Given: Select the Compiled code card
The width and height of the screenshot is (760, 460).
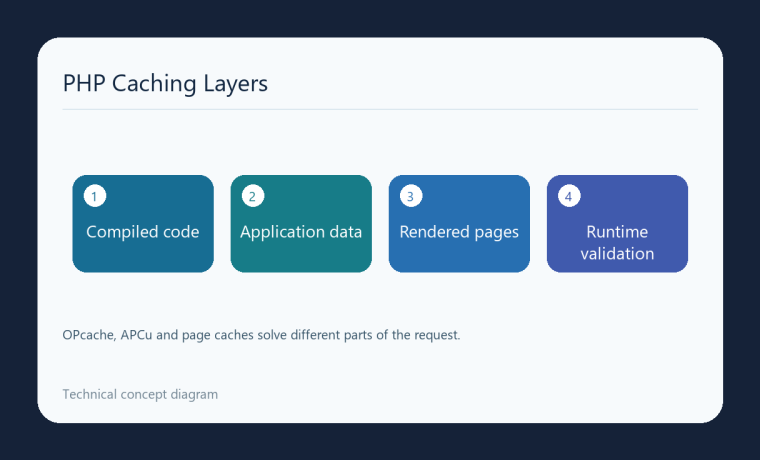Looking at the screenshot, I should (143, 223).
